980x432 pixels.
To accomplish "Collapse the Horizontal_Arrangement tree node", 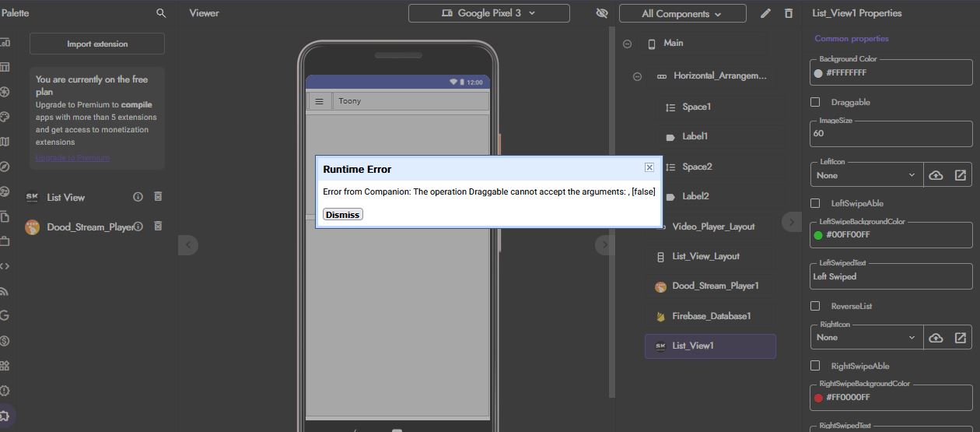I will (x=637, y=76).
